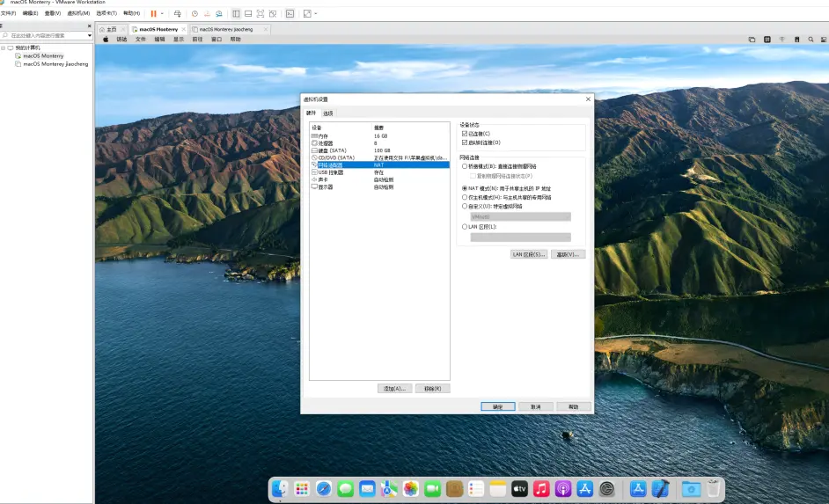Launch Music app from the dock
829x504 pixels.
coord(542,488)
